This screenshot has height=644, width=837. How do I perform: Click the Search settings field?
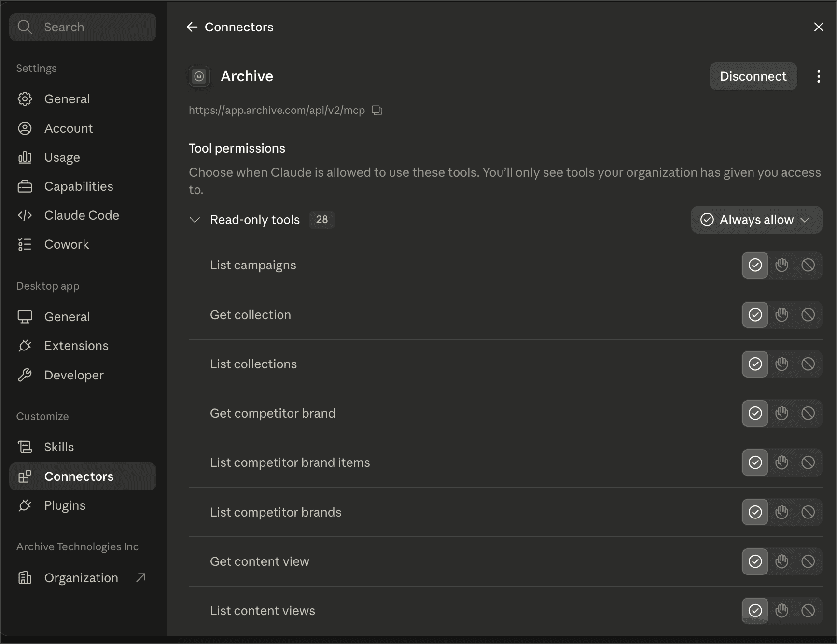click(83, 27)
